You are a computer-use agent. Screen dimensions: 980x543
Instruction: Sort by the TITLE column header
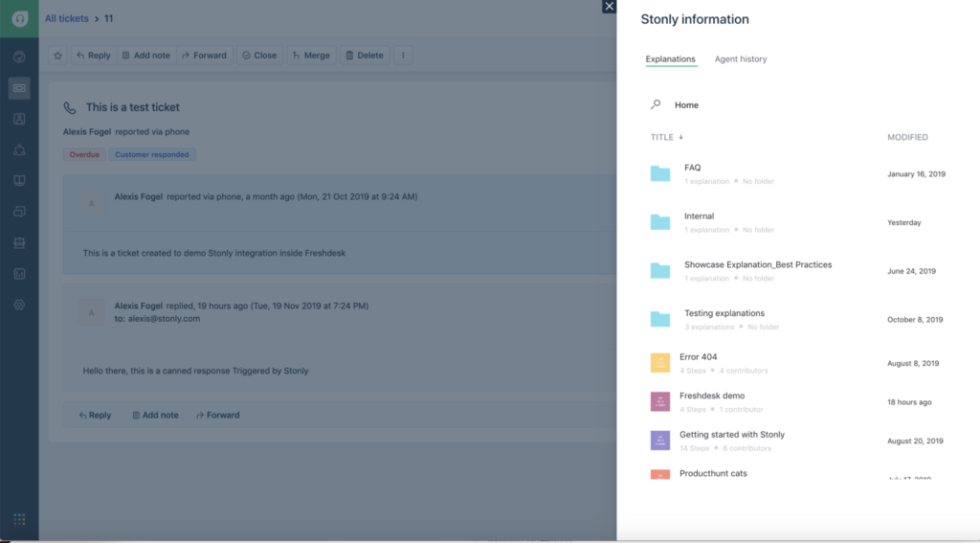[662, 137]
